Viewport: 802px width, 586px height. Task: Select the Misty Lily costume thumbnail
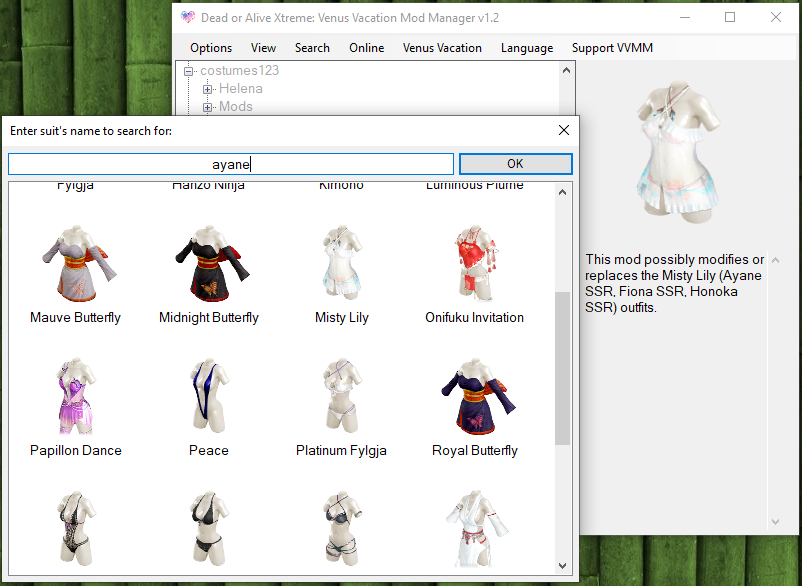click(x=342, y=263)
